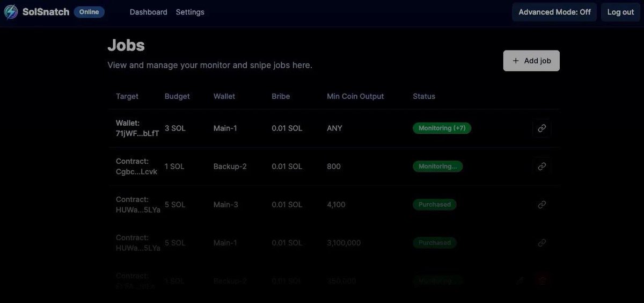
Task: Click the '800' min coin output value
Action: pyautogui.click(x=333, y=167)
